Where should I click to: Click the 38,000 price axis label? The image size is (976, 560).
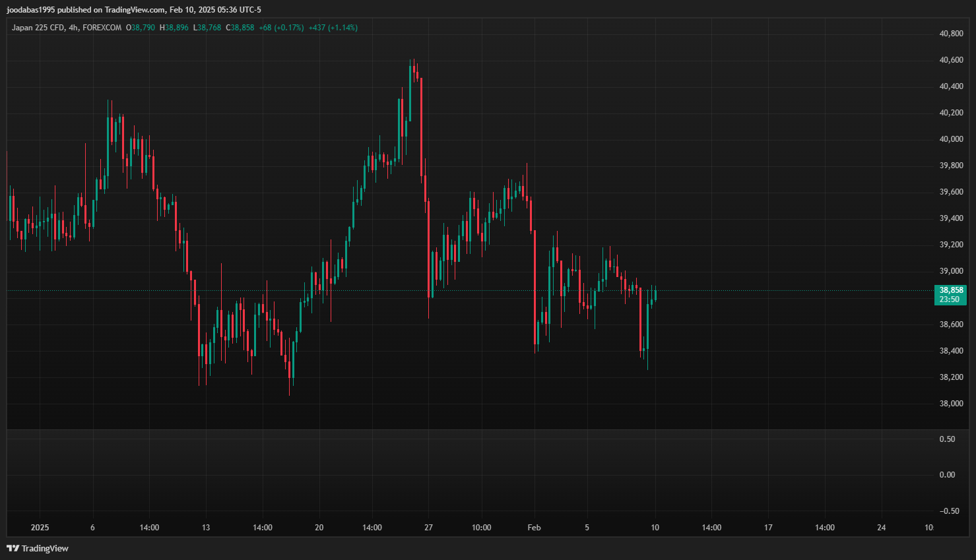point(951,404)
